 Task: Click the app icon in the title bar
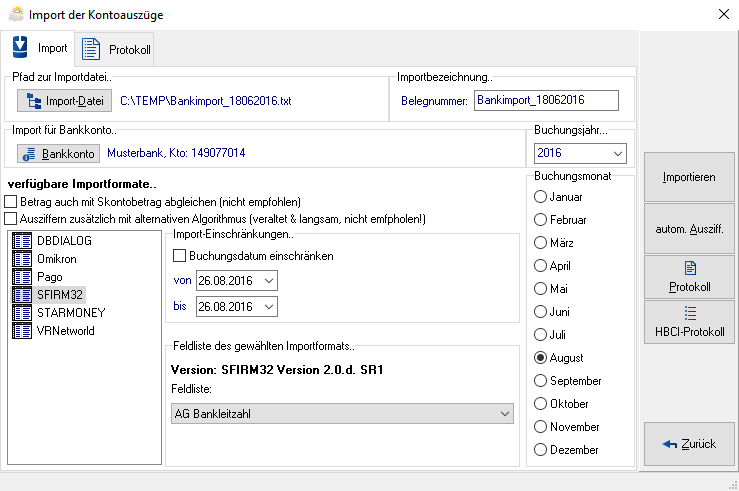click(x=16, y=14)
